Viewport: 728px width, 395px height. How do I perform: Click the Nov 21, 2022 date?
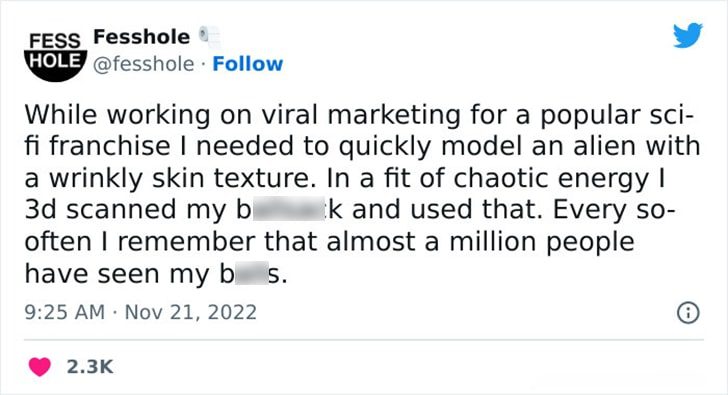pos(191,312)
